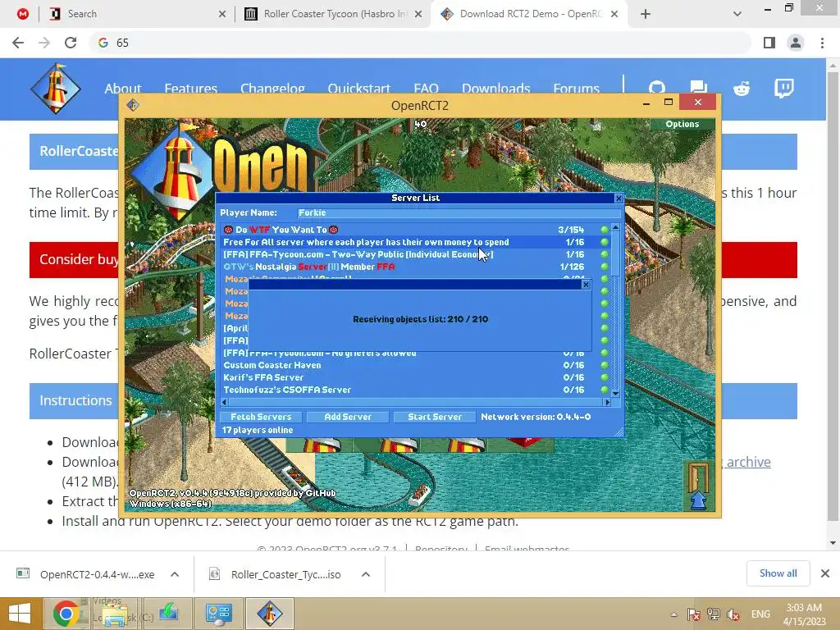Click the Start Server button
The image size is (840, 630).
435,417
